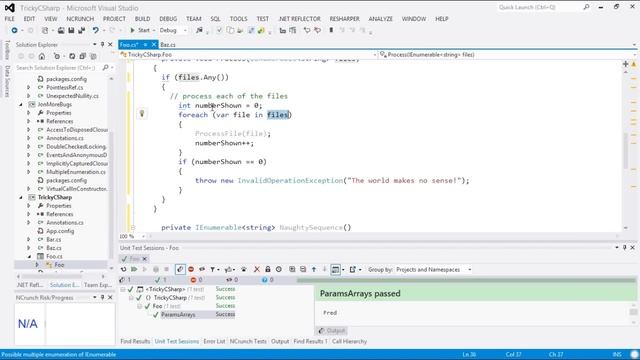Expand References under JonMoreBugs

pos(29,121)
